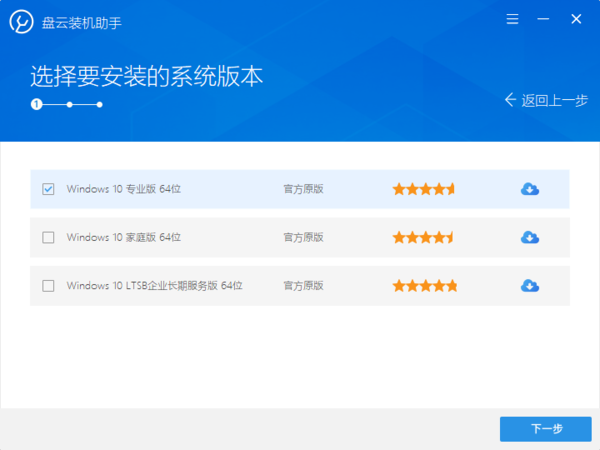Select text Windows 10 LTSB企业长期服务版 64位

point(155,286)
